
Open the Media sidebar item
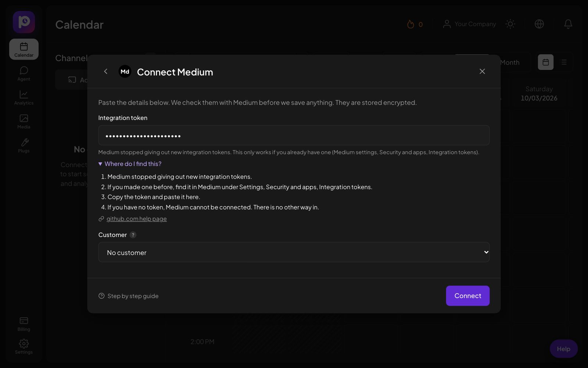24,121
